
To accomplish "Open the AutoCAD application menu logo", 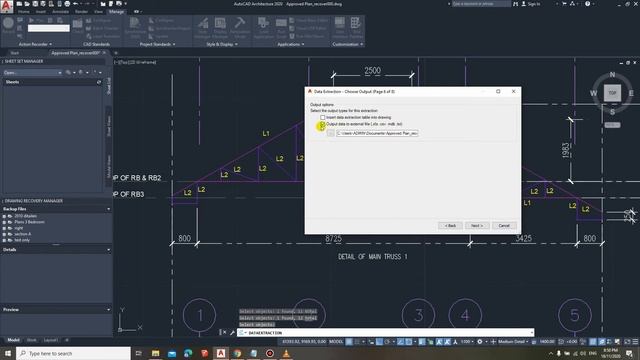I will pos(7,7).
